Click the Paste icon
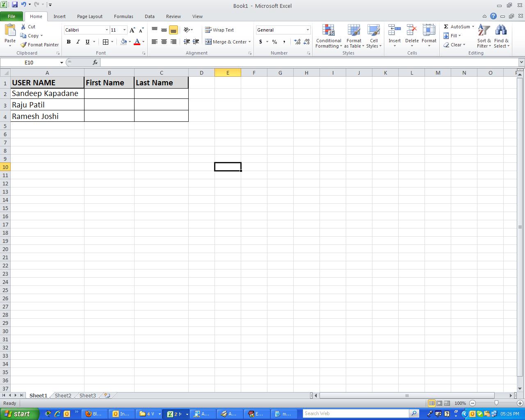Image resolution: width=525 pixels, height=420 pixels. 10,31
